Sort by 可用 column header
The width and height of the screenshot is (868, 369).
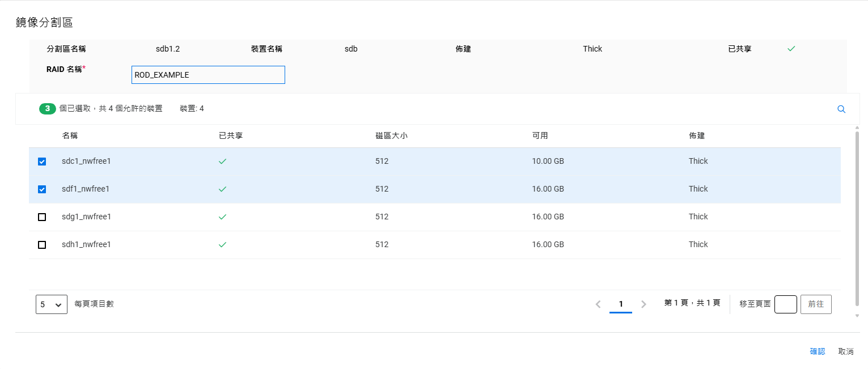pyautogui.click(x=540, y=136)
